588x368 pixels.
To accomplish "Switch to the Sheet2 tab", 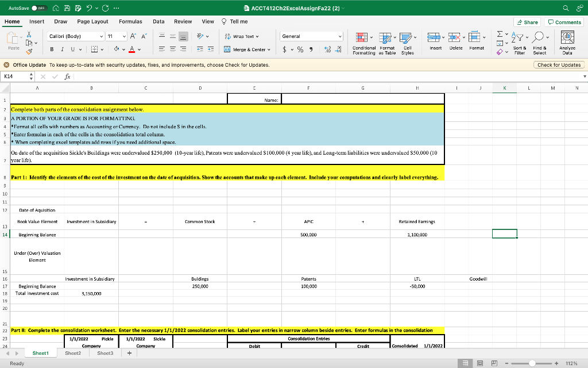I will point(72,354).
